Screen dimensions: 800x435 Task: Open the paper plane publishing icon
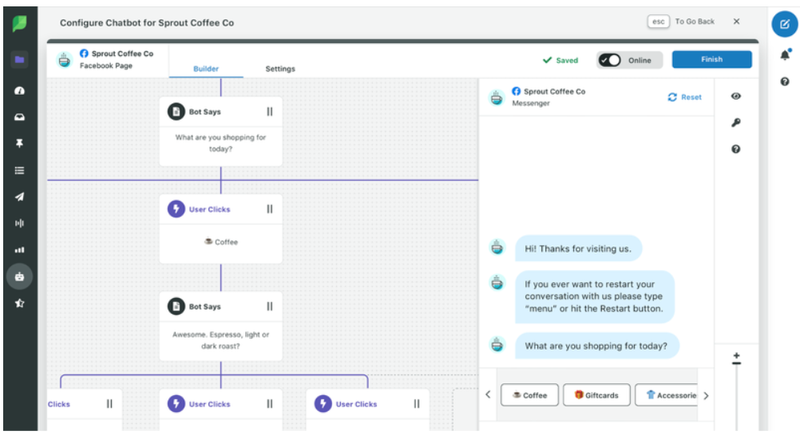[x=19, y=197]
